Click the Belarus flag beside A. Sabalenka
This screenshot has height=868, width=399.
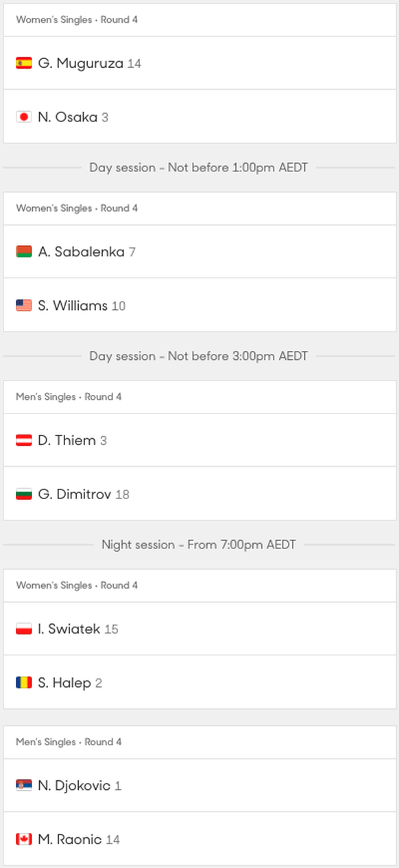24,252
